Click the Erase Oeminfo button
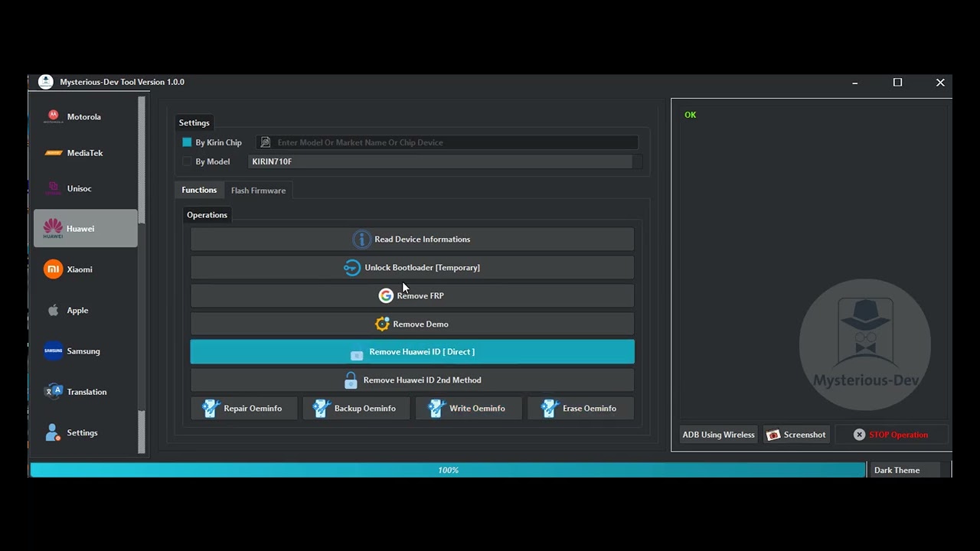980x551 pixels. 580,409
